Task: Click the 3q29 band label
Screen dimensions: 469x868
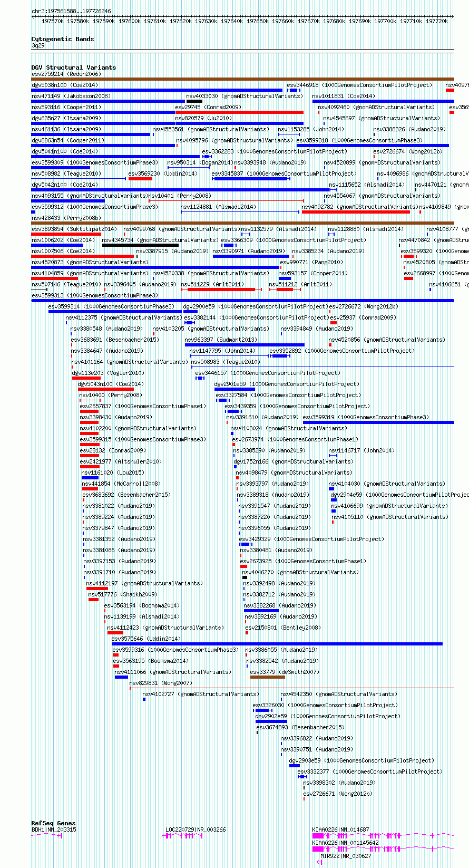Action: click(x=38, y=46)
